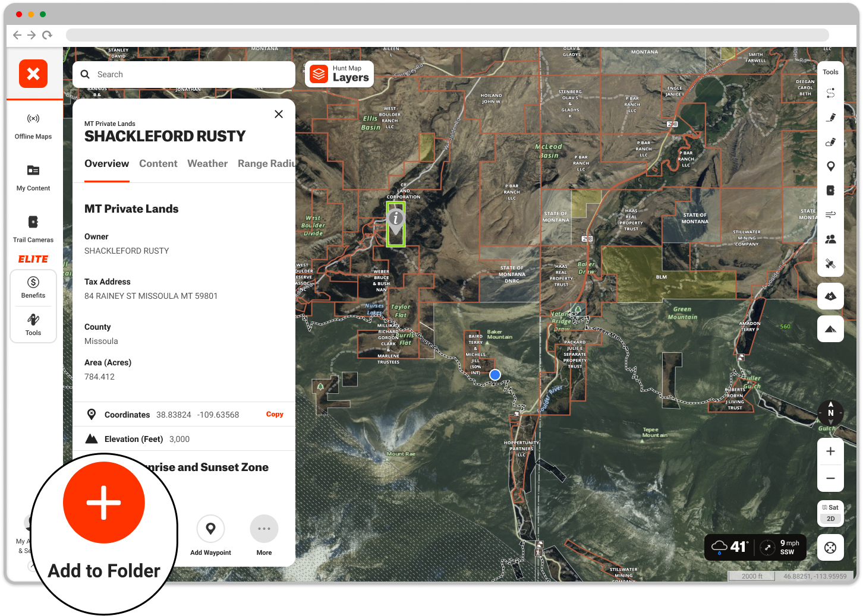Toggle the 2D map view mode
Image resolution: width=863 pixels, height=616 pixels.
click(x=830, y=519)
